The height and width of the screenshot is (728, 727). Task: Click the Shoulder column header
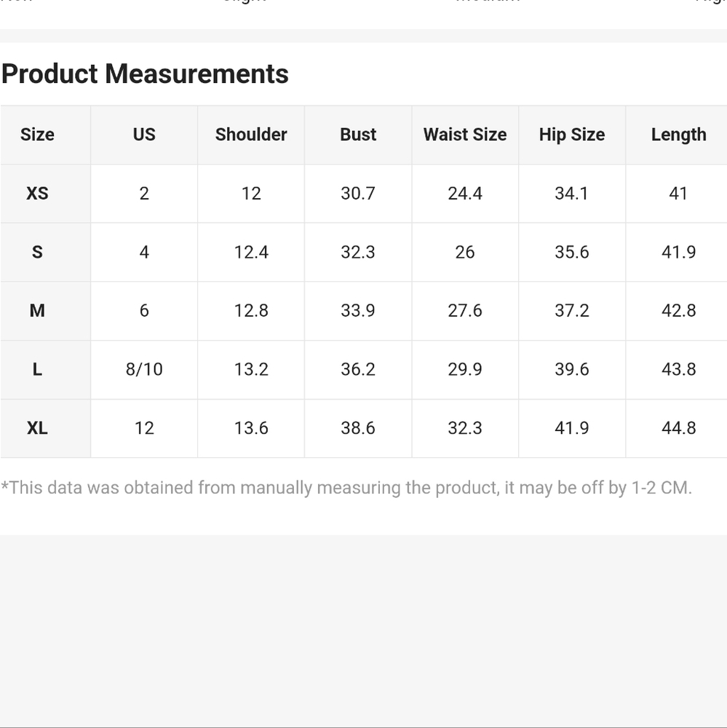point(251,135)
